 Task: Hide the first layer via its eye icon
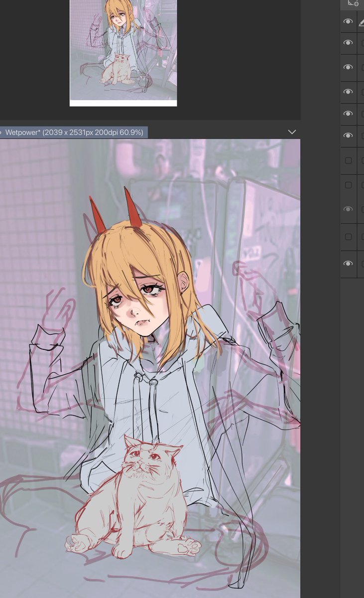[x=348, y=21]
